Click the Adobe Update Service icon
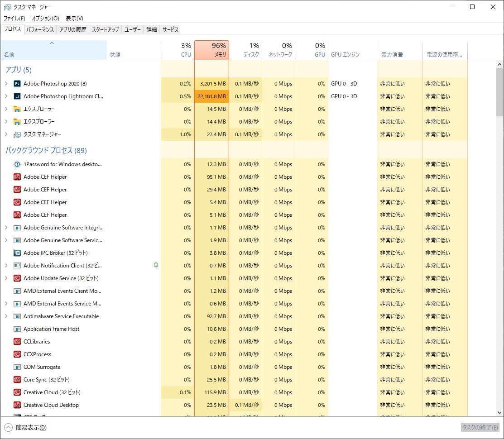504x439 pixels. click(x=17, y=278)
